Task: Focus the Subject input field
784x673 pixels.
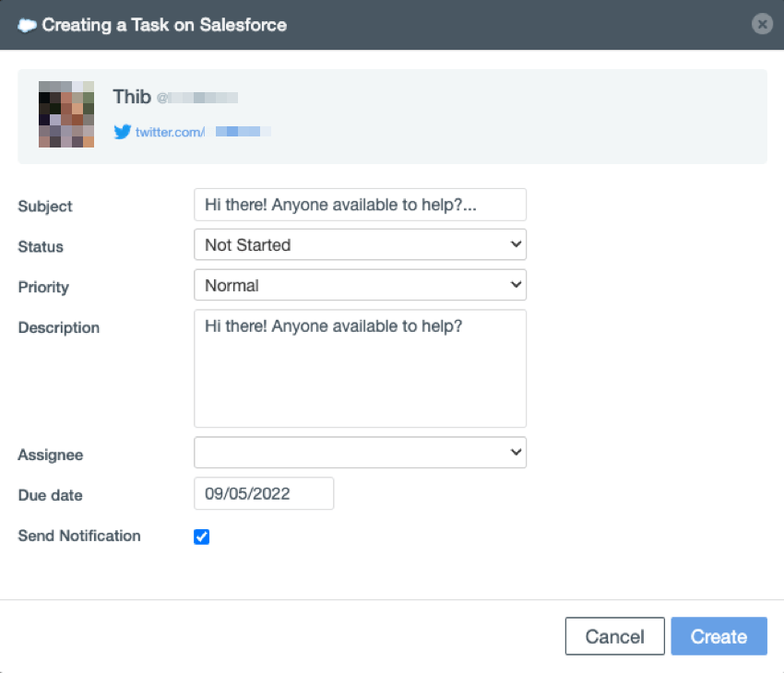Action: [360, 205]
